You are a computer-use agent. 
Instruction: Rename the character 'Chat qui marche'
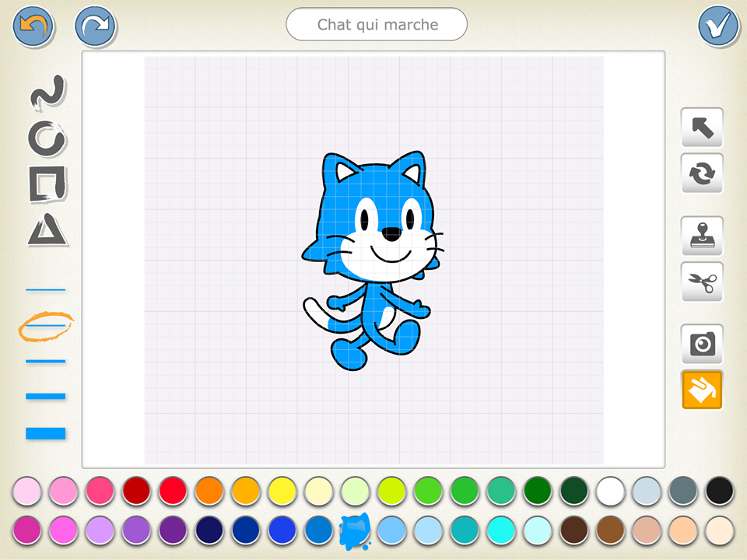pyautogui.click(x=376, y=24)
